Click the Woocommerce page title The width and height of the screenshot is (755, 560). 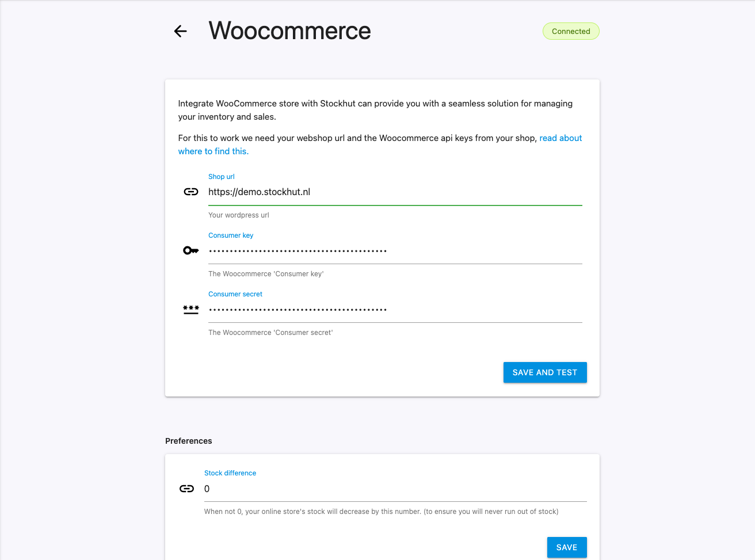point(289,31)
